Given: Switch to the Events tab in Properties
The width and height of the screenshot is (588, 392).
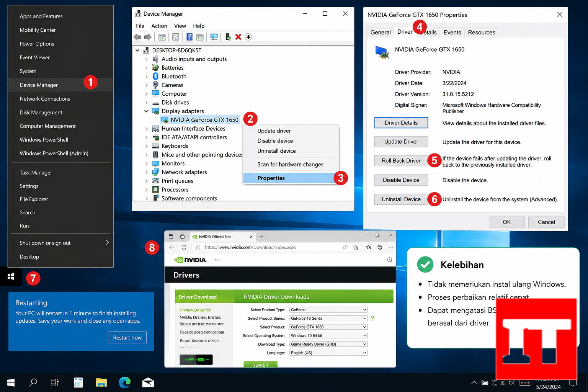Looking at the screenshot, I should pyautogui.click(x=452, y=33).
